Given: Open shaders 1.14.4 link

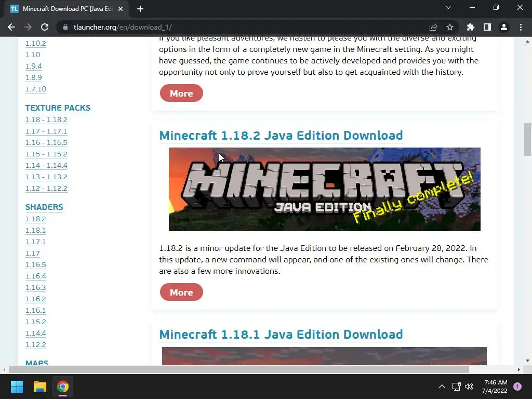Looking at the screenshot, I should pos(36,333).
